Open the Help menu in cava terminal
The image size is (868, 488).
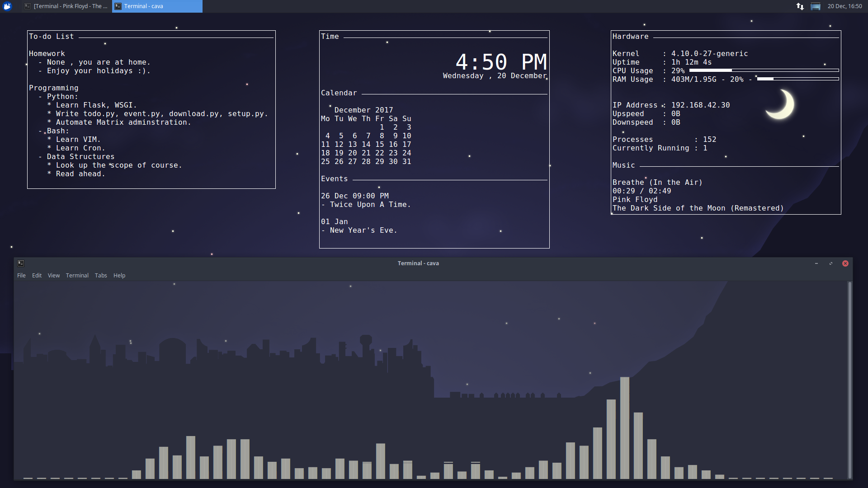[x=119, y=275]
